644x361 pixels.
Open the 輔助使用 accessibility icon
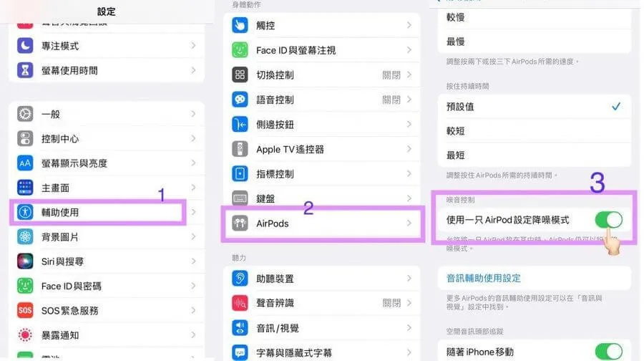[x=25, y=212]
